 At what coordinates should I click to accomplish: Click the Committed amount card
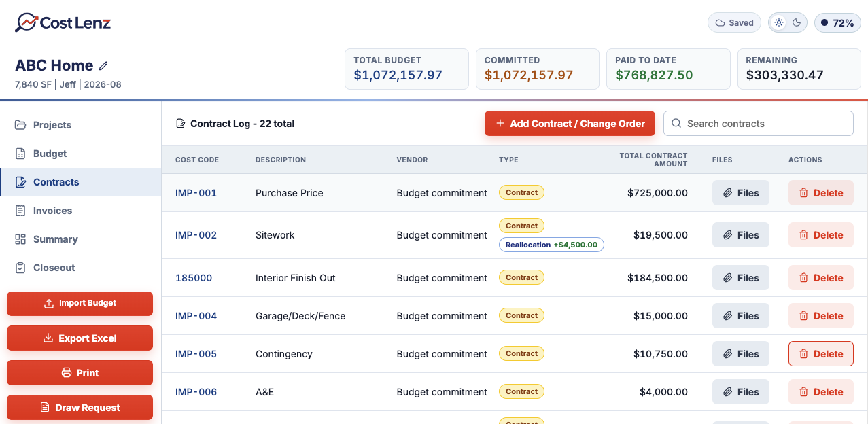click(537, 69)
